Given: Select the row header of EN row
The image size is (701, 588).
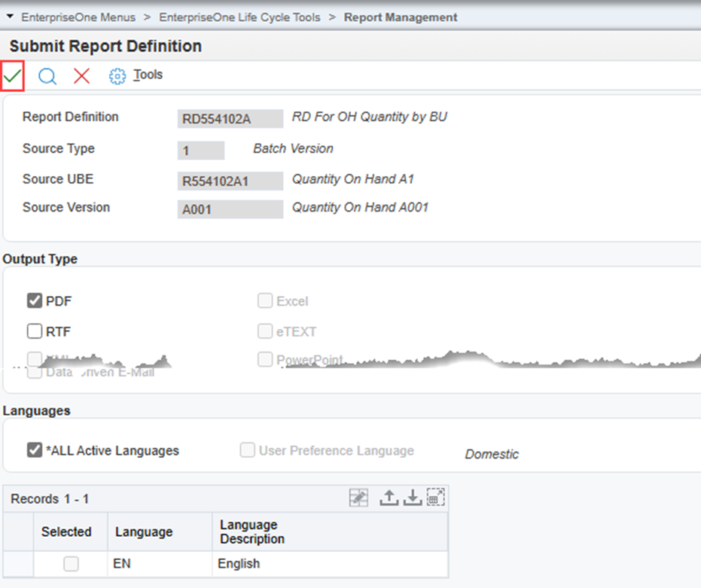Looking at the screenshot, I should (x=18, y=564).
